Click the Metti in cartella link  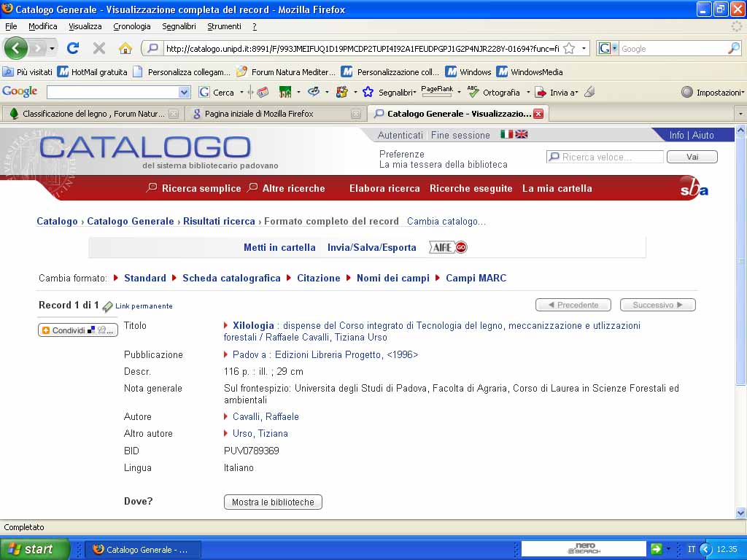(279, 247)
